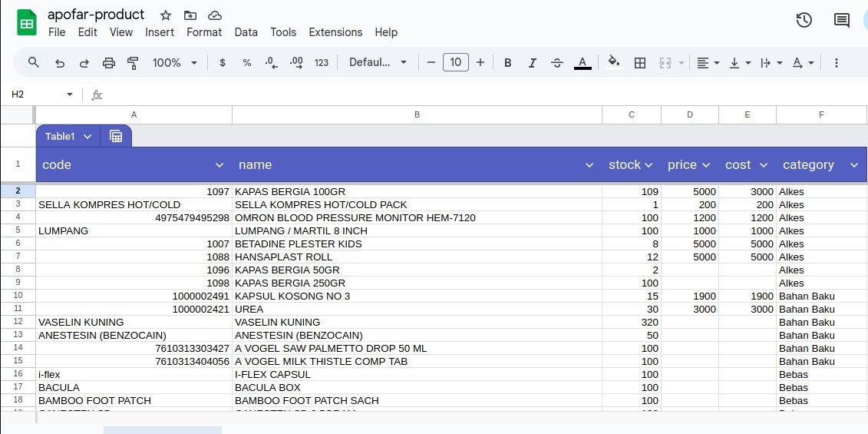Open the zoom 100% dropdown

point(175,63)
